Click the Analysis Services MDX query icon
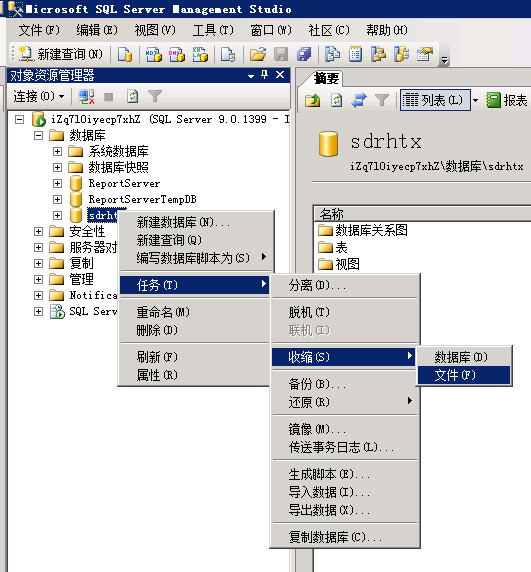The height and width of the screenshot is (572, 531). pyautogui.click(x=154, y=54)
